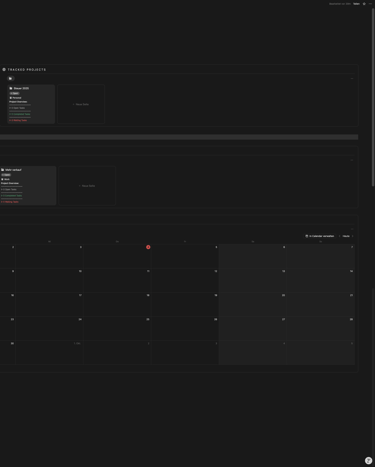Open ellipsis menu of Tracked Projects gallery
375x467 pixels.
(x=352, y=79)
